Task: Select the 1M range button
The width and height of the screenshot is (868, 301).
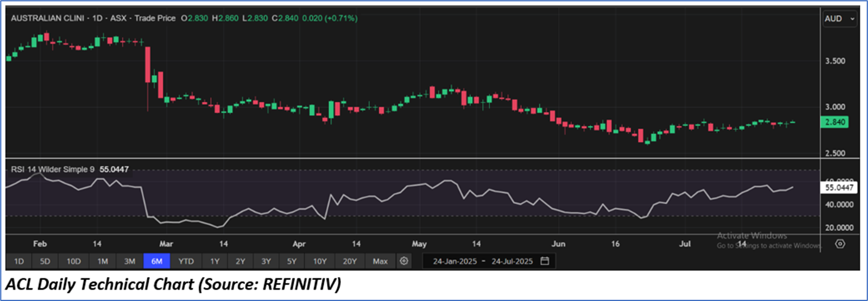Action: [103, 261]
